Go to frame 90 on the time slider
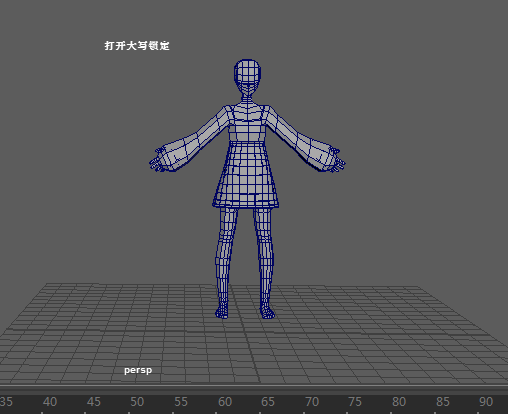This screenshot has height=414, width=508. pyautogui.click(x=486, y=402)
